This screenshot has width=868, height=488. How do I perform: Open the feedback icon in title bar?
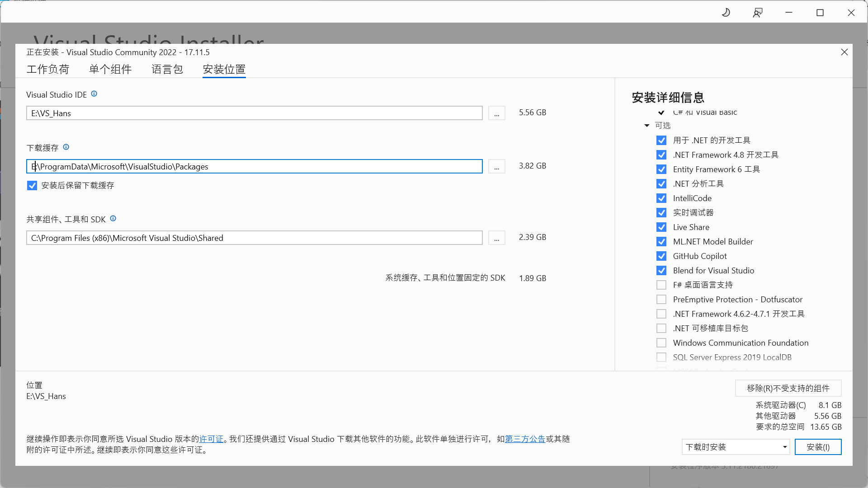click(758, 13)
